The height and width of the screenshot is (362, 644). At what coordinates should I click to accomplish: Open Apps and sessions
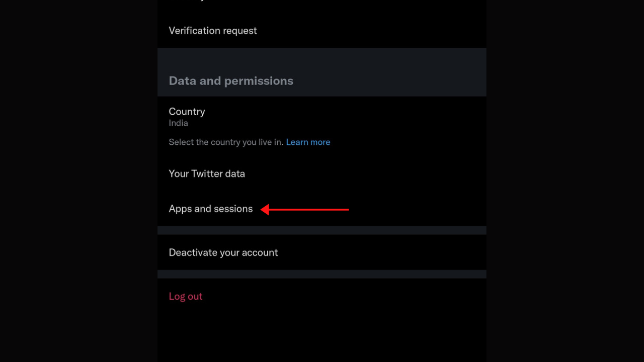coord(321,209)
